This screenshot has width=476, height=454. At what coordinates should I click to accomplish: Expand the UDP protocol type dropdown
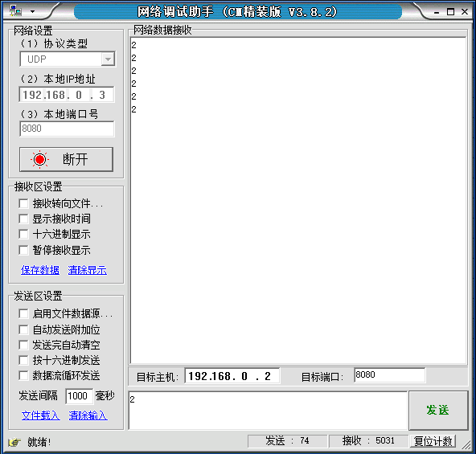108,59
